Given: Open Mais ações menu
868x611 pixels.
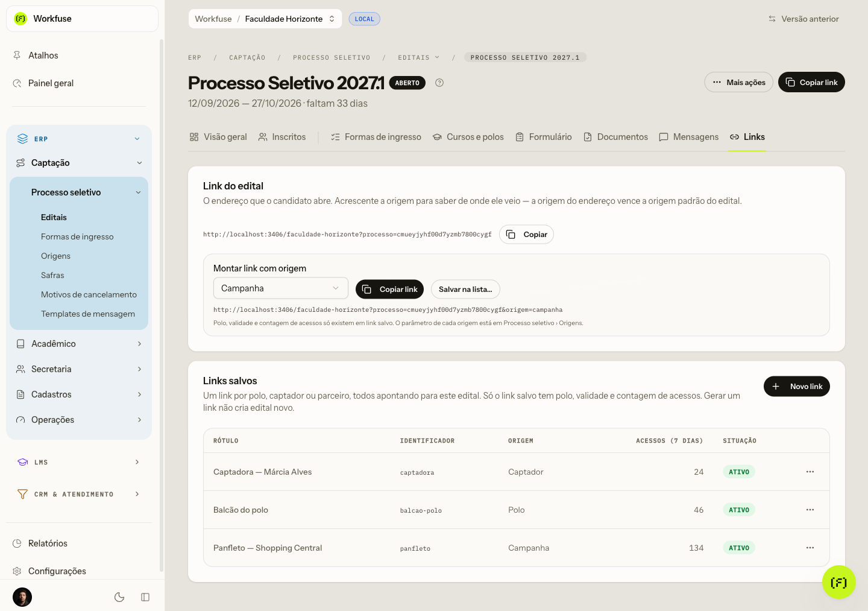Looking at the screenshot, I should tap(738, 82).
